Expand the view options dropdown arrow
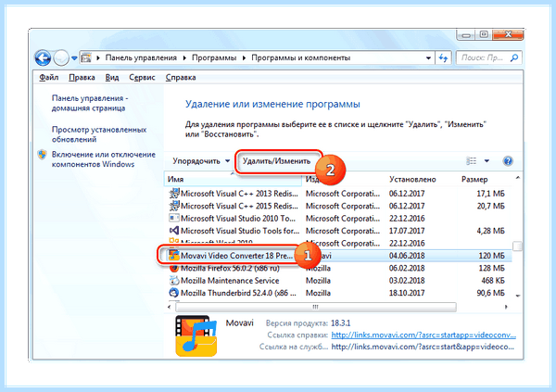The height and width of the screenshot is (392, 556). click(486, 161)
